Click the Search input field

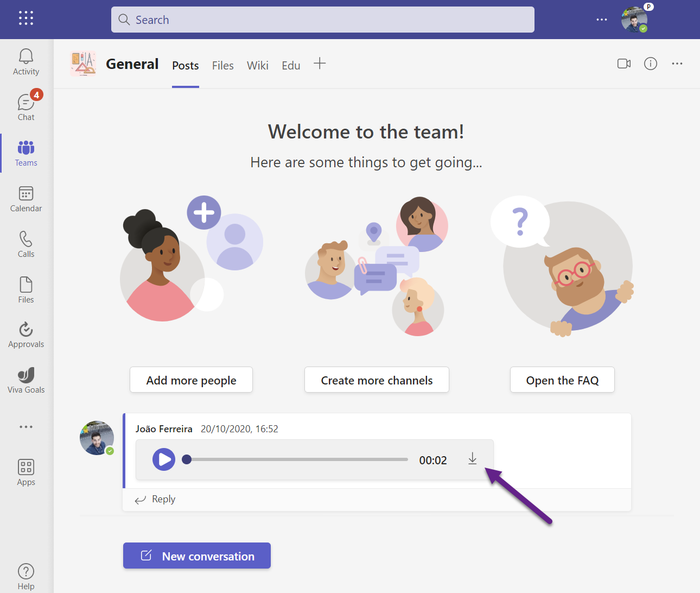[x=323, y=20]
